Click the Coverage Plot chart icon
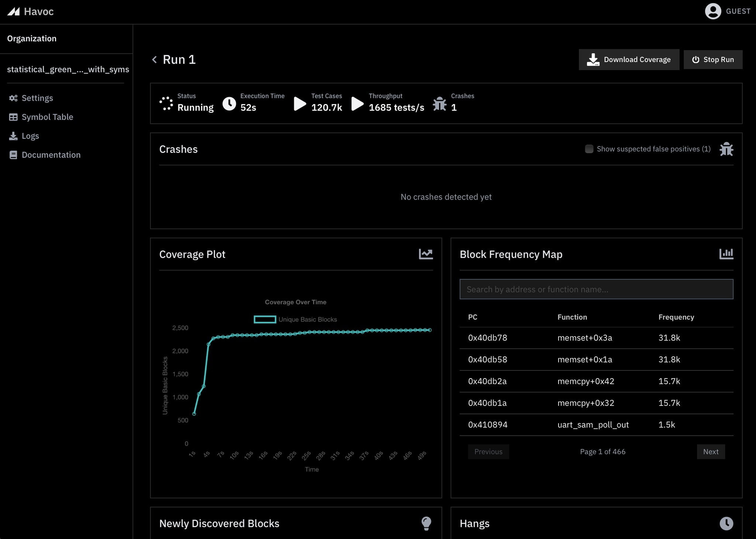Viewport: 756px width, 539px height. [426, 254]
